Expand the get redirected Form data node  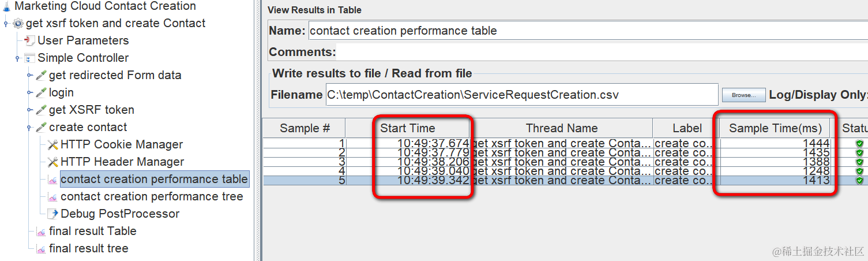click(29, 75)
